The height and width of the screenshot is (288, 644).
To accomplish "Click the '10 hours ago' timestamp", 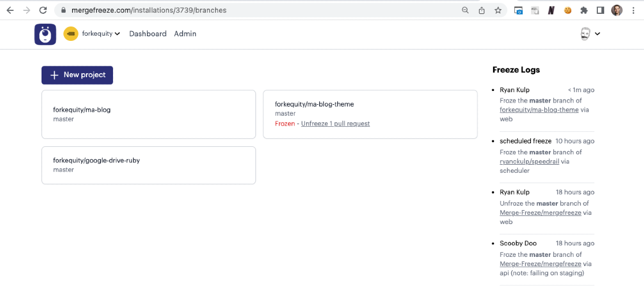I will click(x=575, y=141).
